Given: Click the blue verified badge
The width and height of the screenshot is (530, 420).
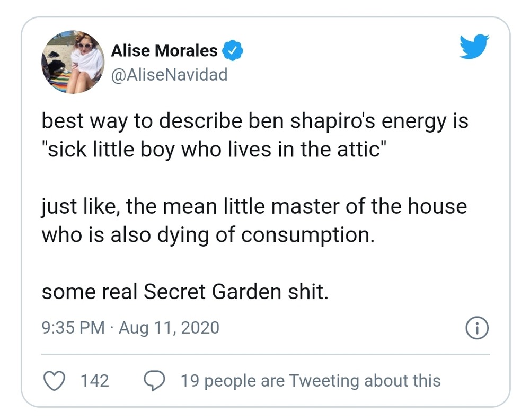Looking at the screenshot, I should point(232,51).
